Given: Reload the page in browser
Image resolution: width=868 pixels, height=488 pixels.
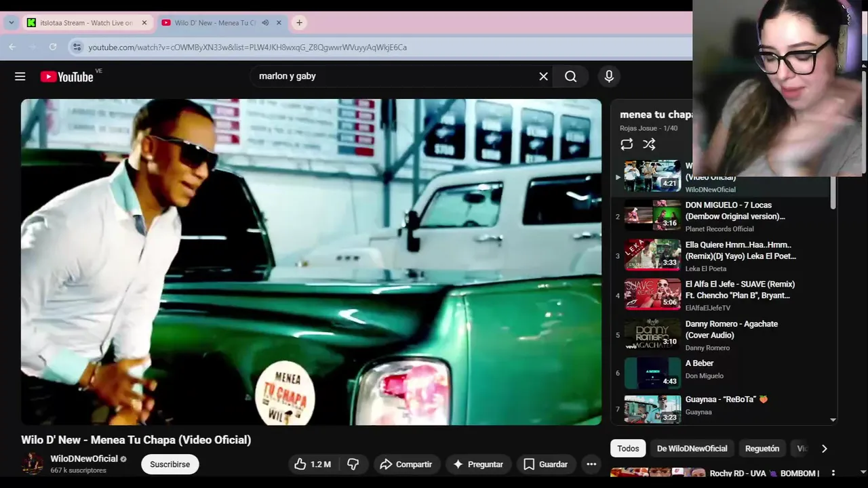Looking at the screenshot, I should 53,47.
